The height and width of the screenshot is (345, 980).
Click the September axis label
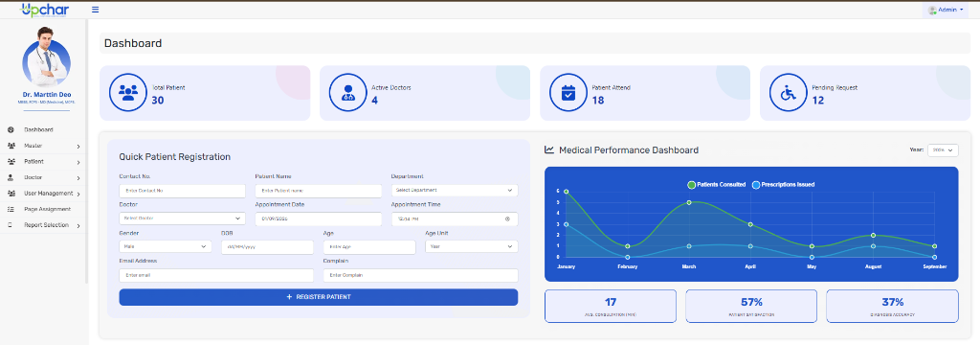pos(934,266)
